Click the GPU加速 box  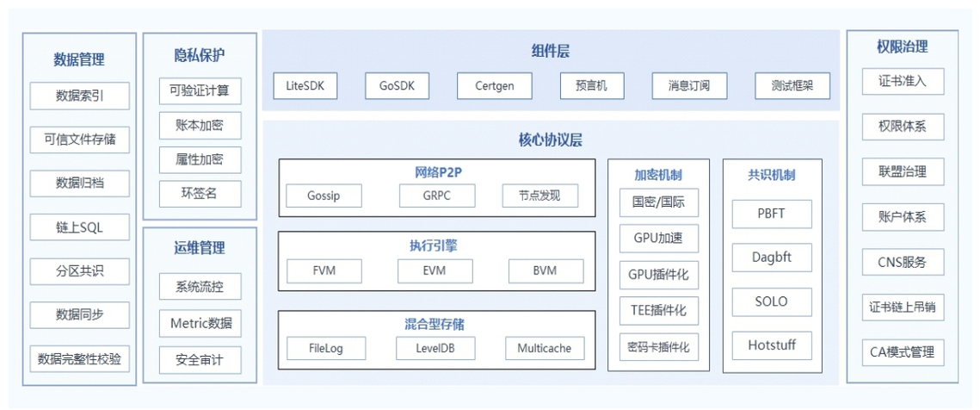[x=659, y=239]
